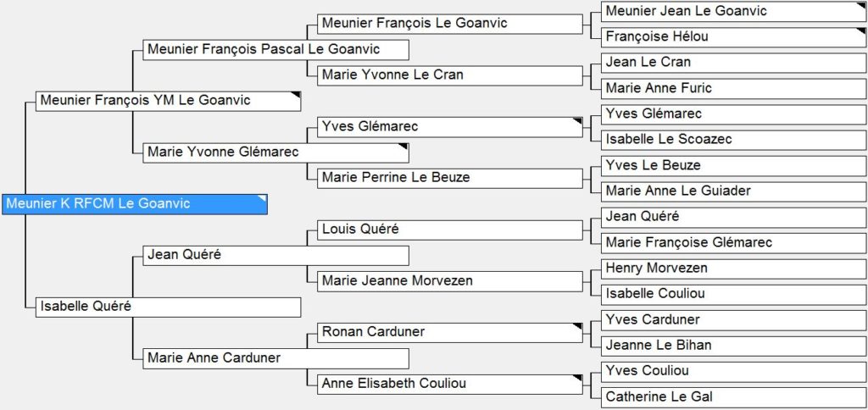Click corner marker on Meunier Jean Le Goanvic

click(x=862, y=6)
